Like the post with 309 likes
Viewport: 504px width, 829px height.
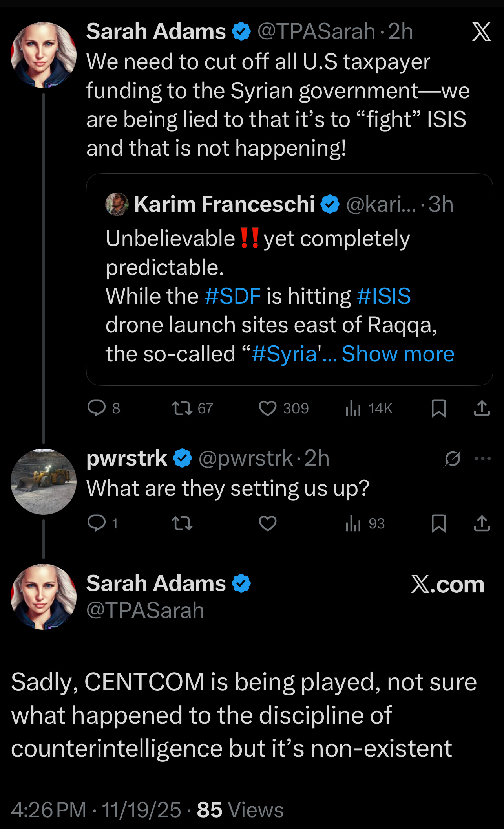(x=268, y=408)
